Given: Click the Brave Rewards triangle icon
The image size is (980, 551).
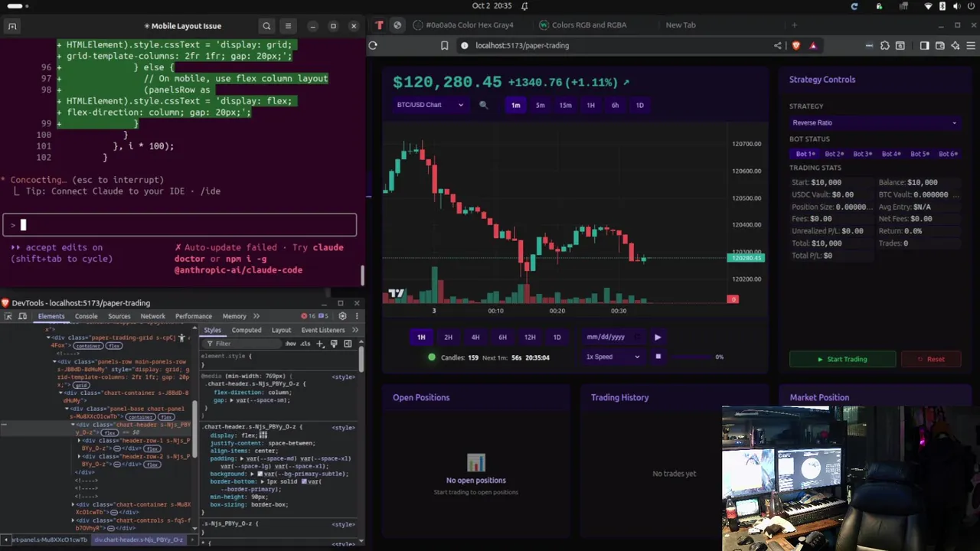Looking at the screenshot, I should tap(813, 45).
